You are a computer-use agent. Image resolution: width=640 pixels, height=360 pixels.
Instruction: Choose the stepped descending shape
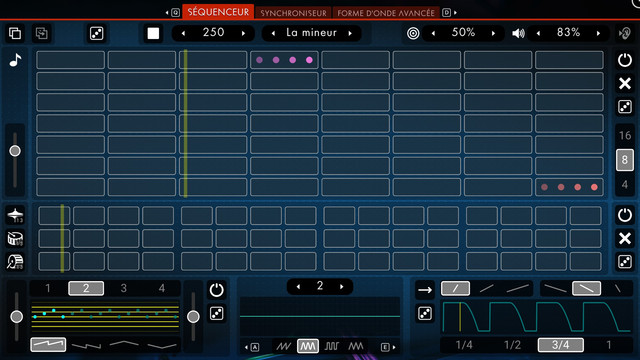[x=86, y=346]
